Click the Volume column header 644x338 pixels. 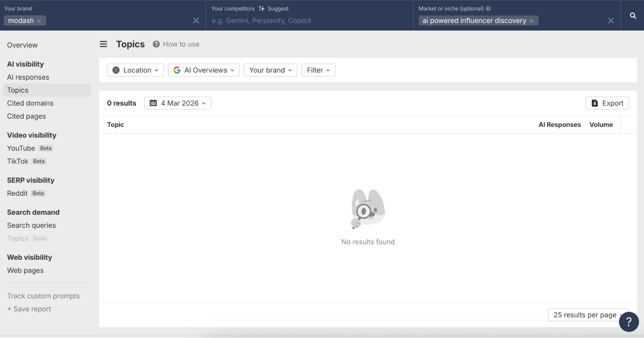click(x=601, y=124)
